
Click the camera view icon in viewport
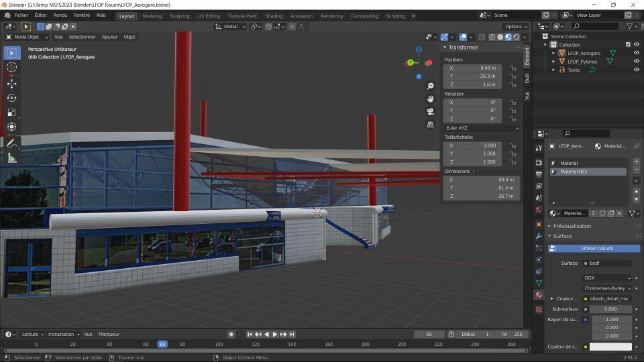pos(430,111)
